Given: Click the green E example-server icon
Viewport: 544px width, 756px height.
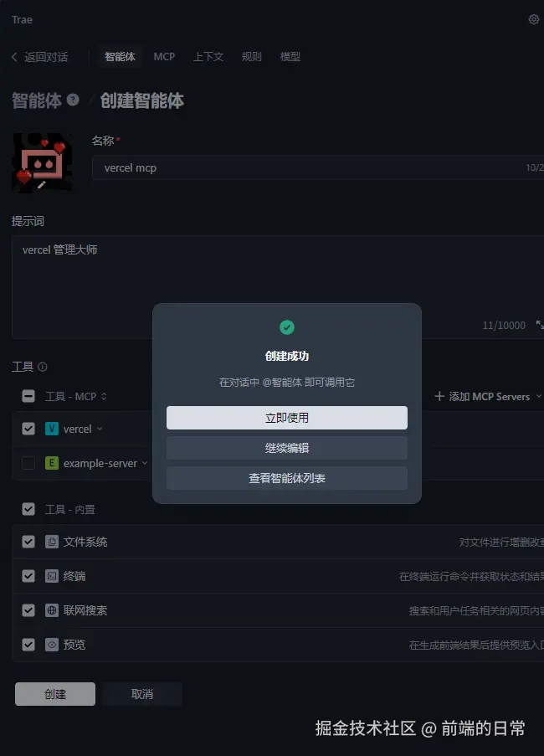Looking at the screenshot, I should [x=52, y=463].
